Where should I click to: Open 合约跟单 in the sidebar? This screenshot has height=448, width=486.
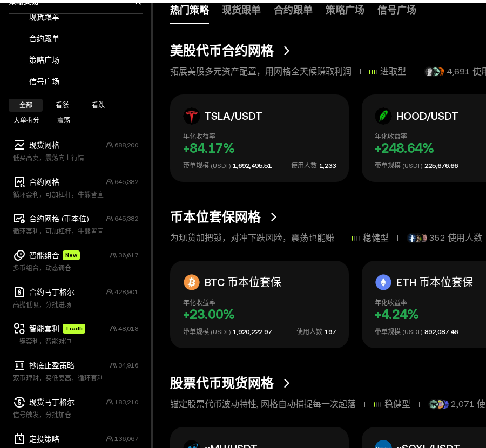(44, 38)
